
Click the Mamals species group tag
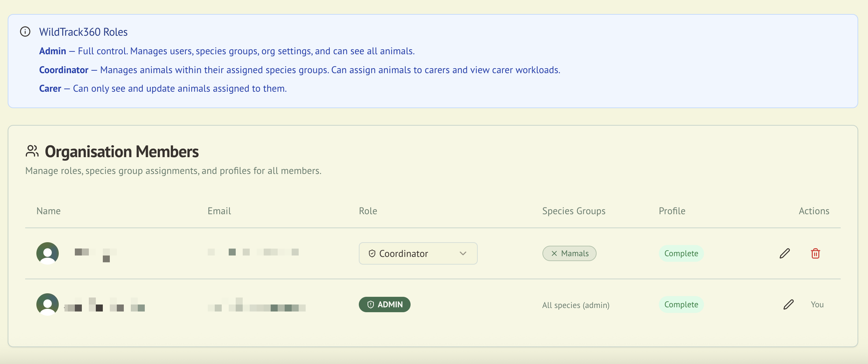pyautogui.click(x=575, y=253)
